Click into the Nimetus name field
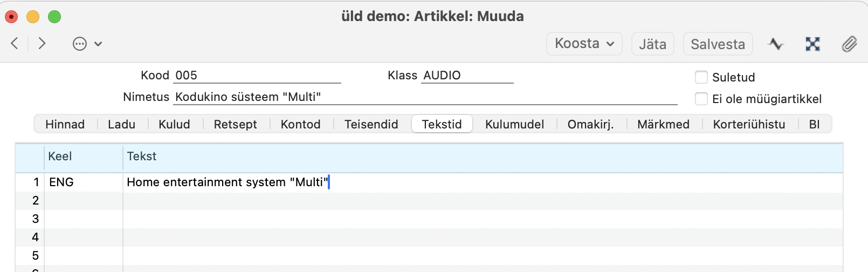The height and width of the screenshot is (272, 868). (x=425, y=97)
